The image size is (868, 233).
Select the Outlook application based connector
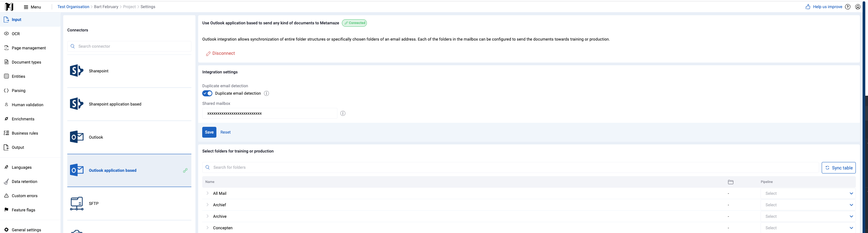tap(129, 170)
